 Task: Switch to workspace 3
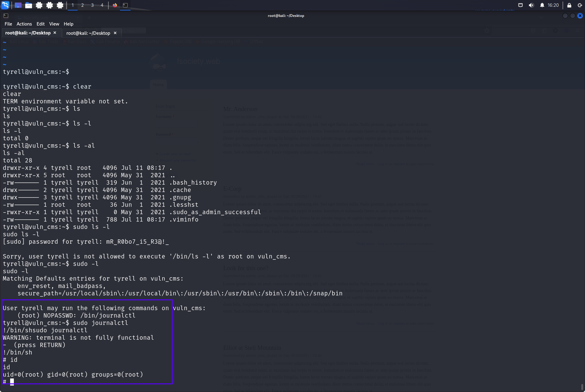pos(92,5)
